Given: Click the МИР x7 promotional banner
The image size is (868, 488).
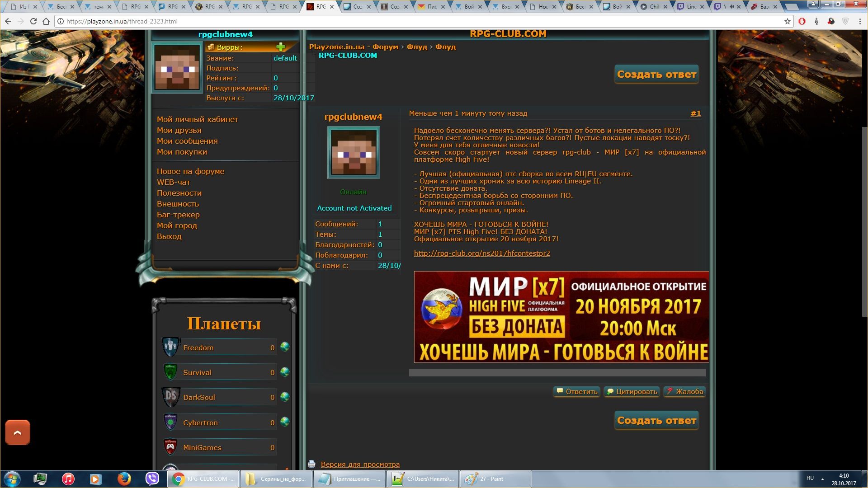Looking at the screenshot, I should [561, 317].
